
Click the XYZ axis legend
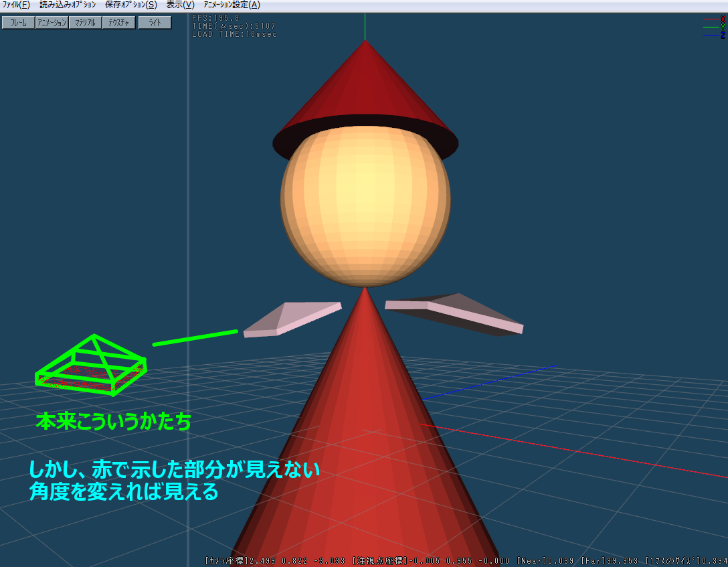tap(714, 27)
